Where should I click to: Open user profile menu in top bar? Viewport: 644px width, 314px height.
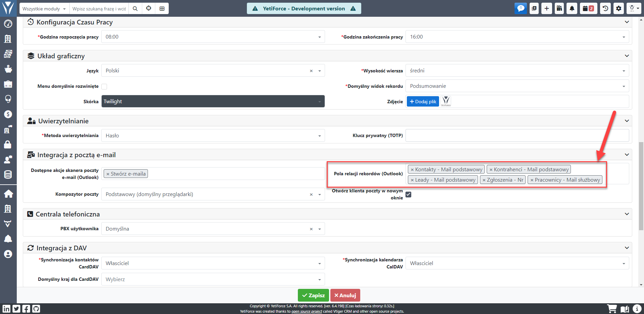click(634, 8)
